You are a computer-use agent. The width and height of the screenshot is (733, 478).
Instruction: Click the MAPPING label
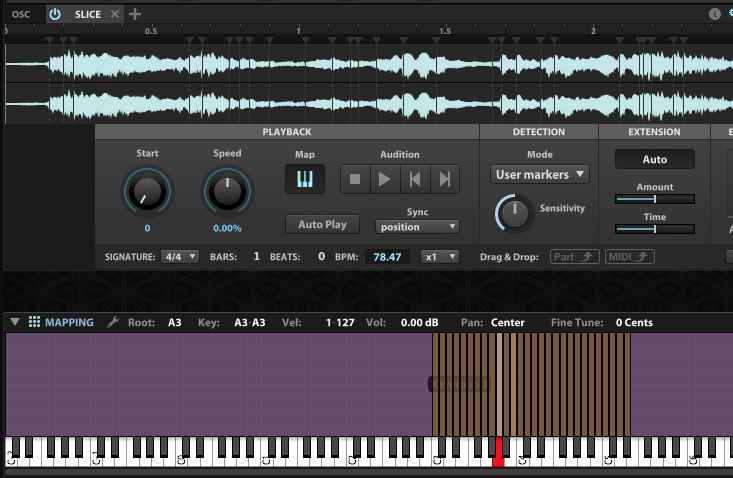[69, 322]
